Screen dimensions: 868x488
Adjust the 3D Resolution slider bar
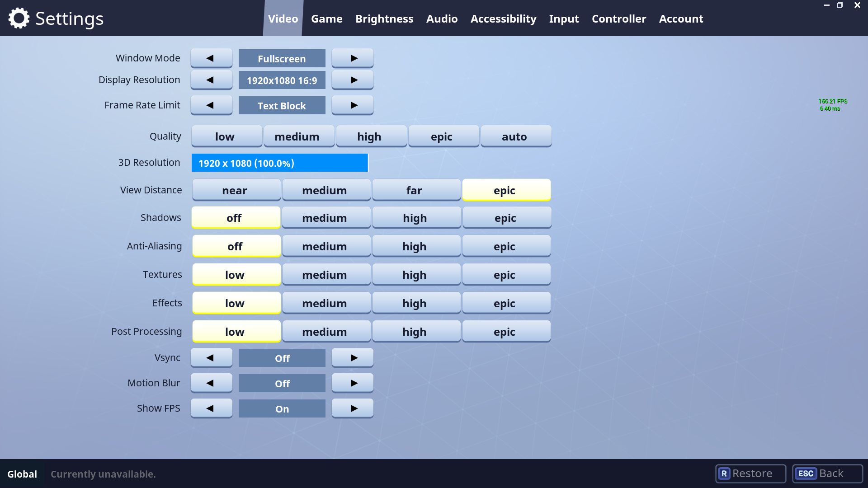tap(280, 163)
